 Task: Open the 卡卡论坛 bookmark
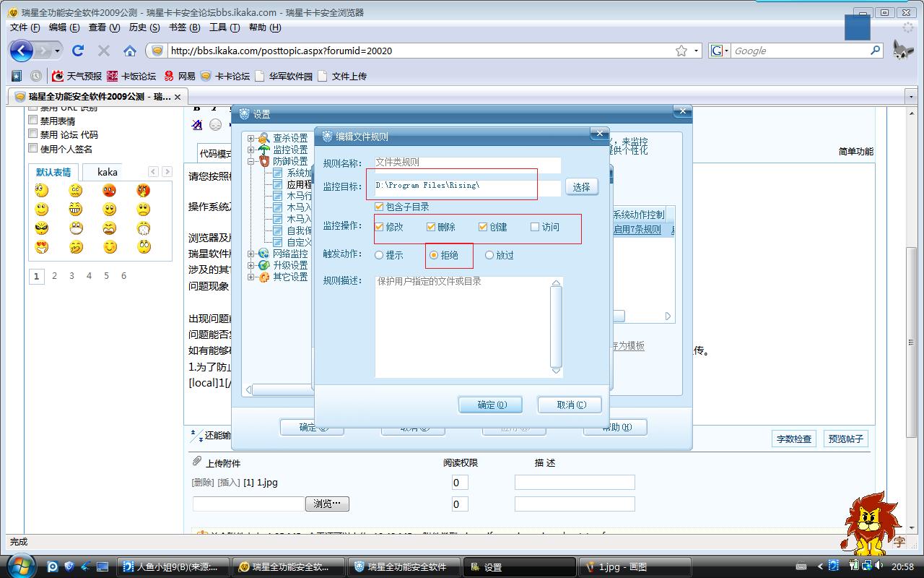point(225,76)
